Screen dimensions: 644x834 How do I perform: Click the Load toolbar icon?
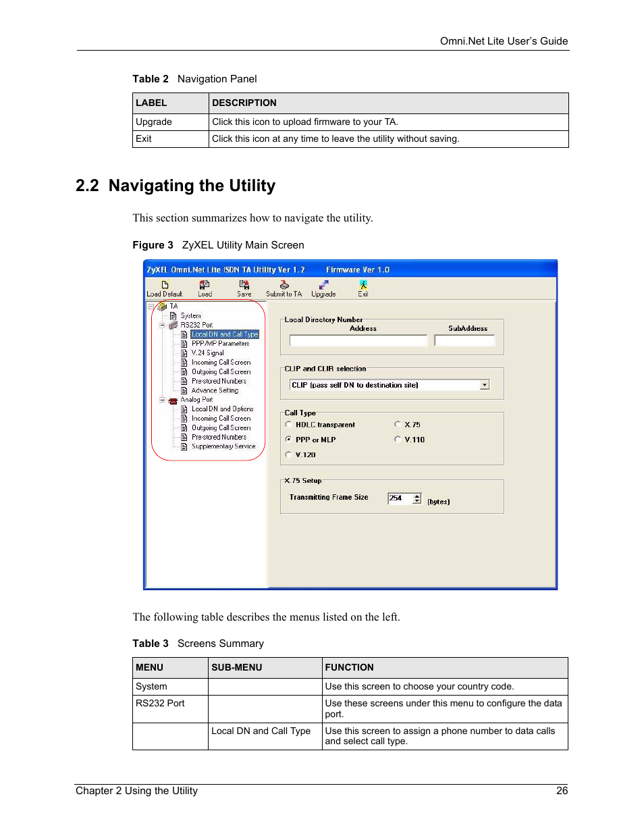click(x=205, y=285)
